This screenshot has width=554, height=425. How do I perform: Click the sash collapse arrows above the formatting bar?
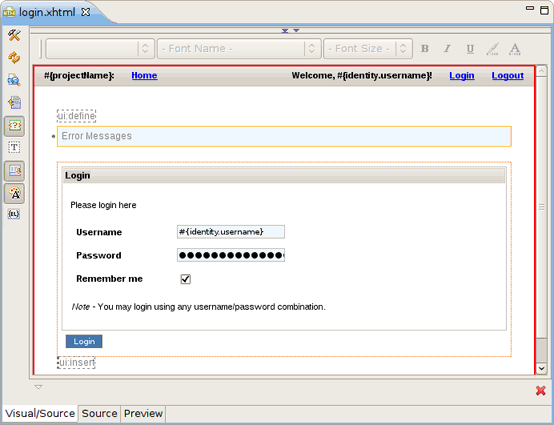[290, 31]
